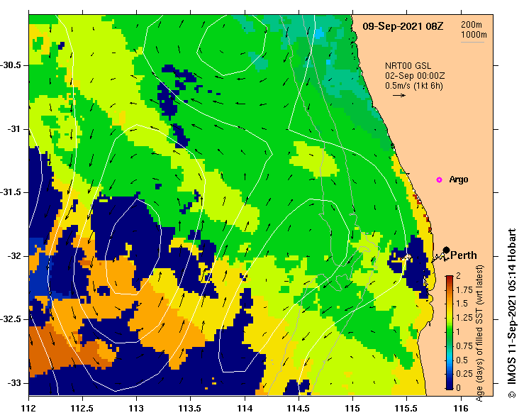This screenshot has height=420, width=524.
Task: Click the 114 longitude axis label
Action: point(245,409)
